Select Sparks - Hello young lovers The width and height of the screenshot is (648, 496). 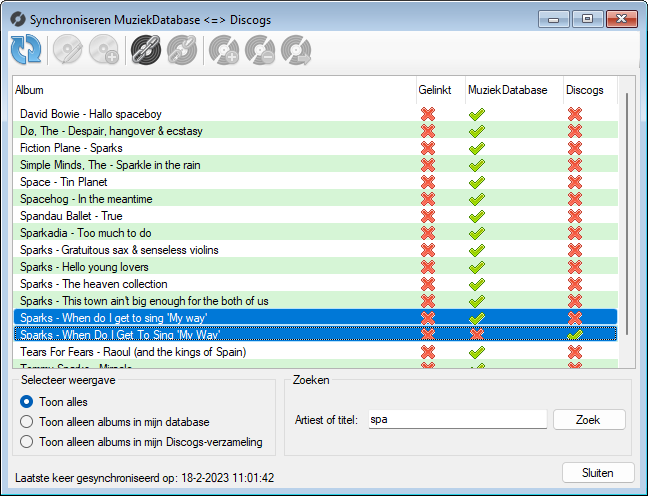coord(316,267)
